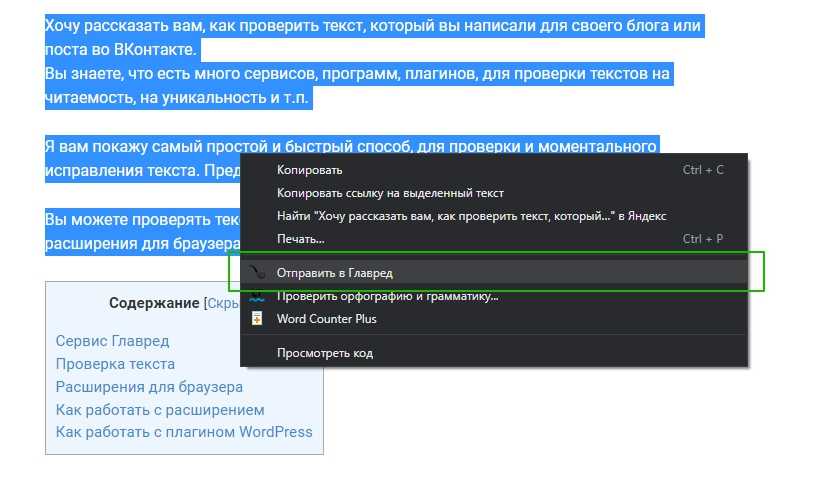Click the wavy spell-check icon in menu
821x478 pixels.
[x=257, y=296]
